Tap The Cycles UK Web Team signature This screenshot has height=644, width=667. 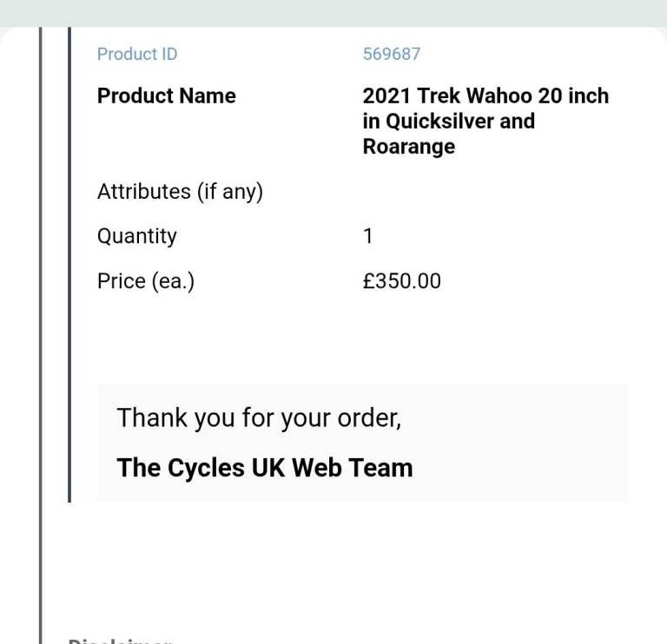[x=264, y=468]
